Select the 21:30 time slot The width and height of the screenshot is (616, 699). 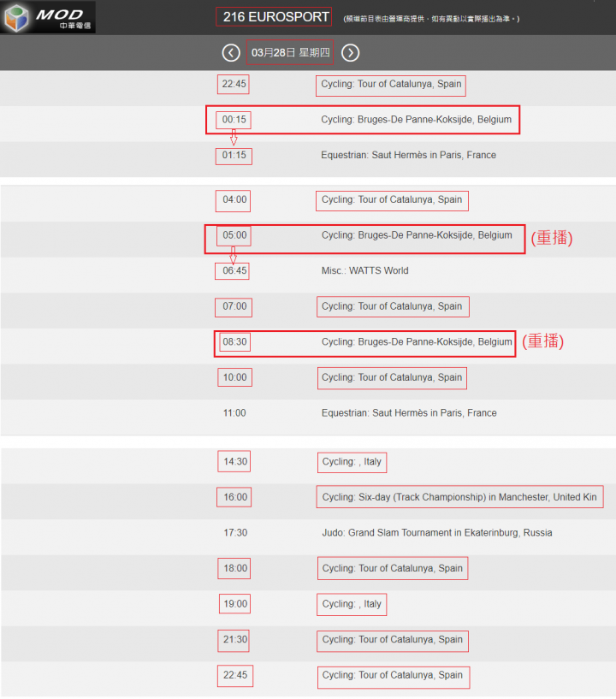(235, 640)
